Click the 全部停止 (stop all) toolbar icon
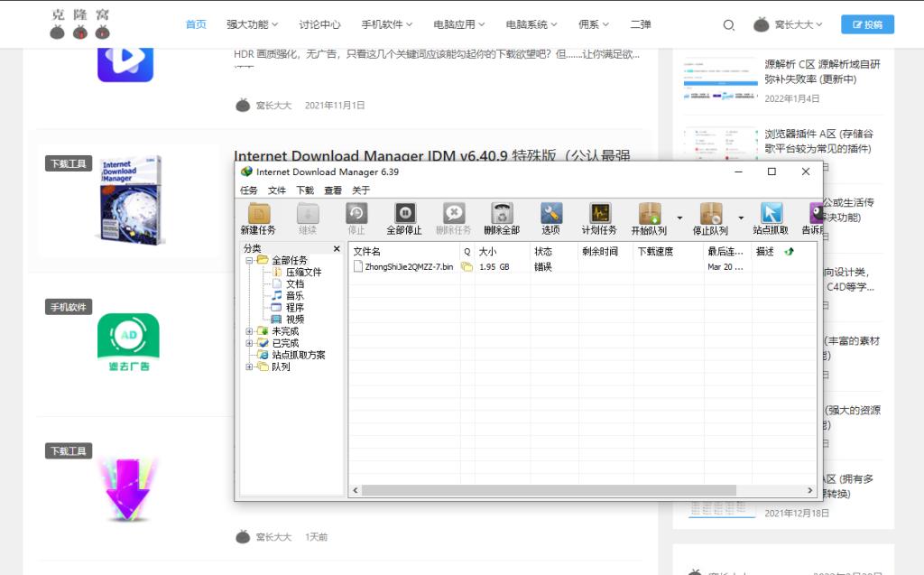This screenshot has width=924, height=575. (404, 218)
